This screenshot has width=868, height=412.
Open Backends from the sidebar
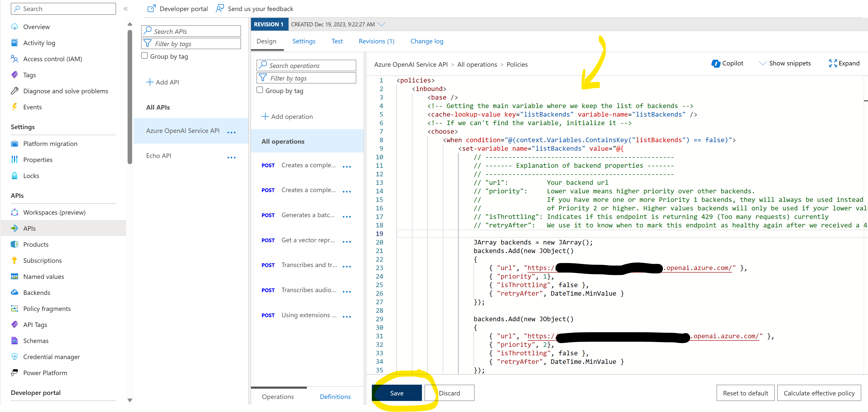pos(37,292)
